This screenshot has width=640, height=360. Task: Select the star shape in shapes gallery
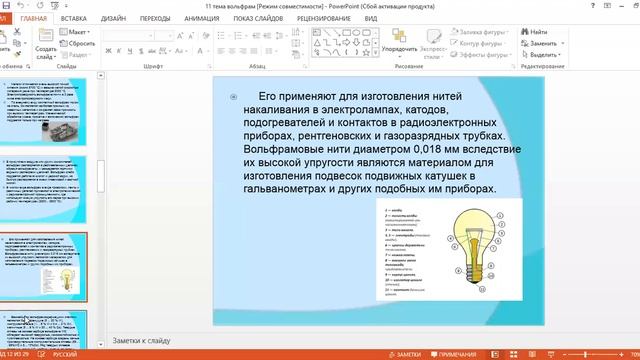coord(366,52)
